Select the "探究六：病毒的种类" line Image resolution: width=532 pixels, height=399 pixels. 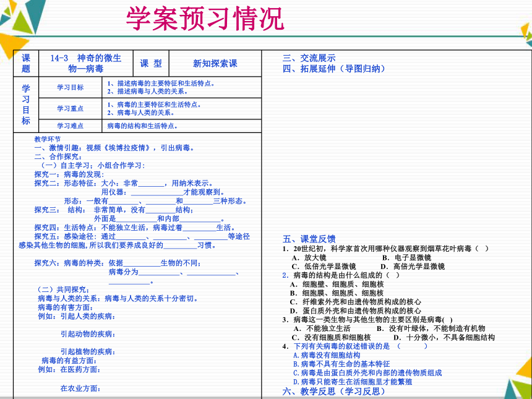118,263
